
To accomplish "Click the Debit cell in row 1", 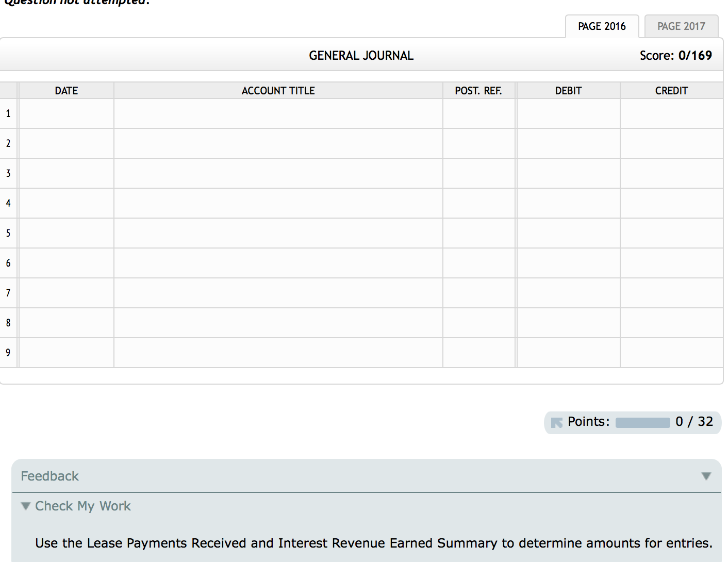I will [568, 113].
